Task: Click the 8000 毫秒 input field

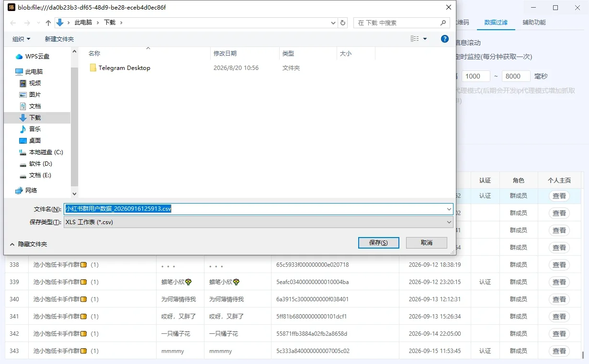Action: (516, 76)
